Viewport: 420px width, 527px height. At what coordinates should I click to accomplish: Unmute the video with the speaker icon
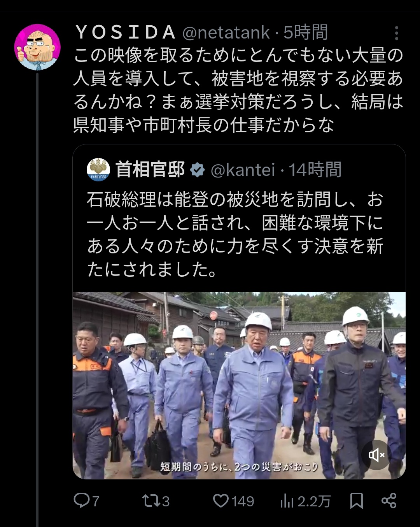pos(376,455)
